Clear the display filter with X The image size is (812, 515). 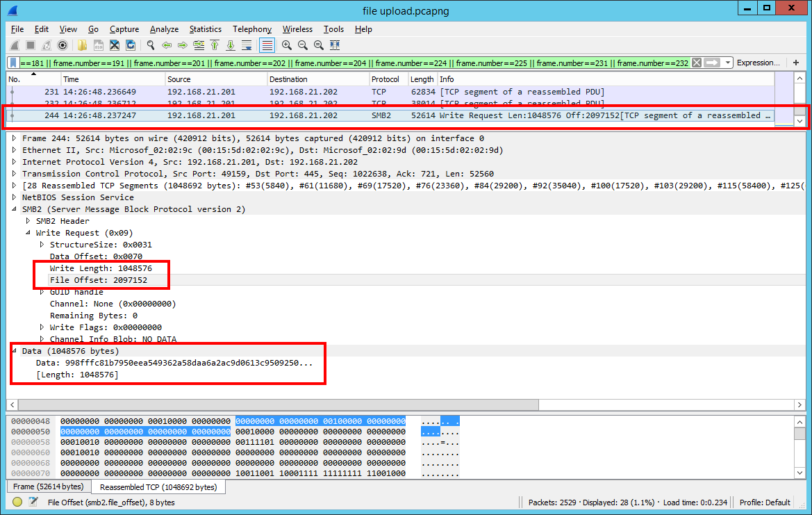click(x=697, y=63)
